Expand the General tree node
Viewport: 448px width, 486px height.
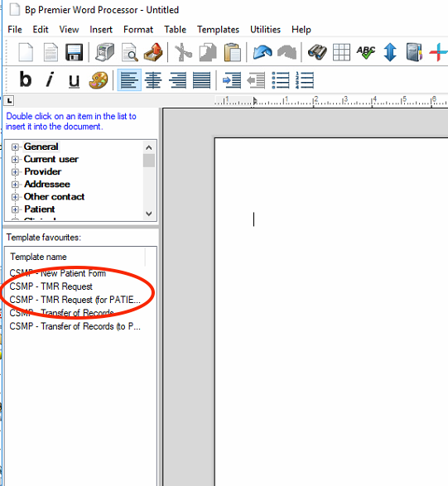coord(15,147)
